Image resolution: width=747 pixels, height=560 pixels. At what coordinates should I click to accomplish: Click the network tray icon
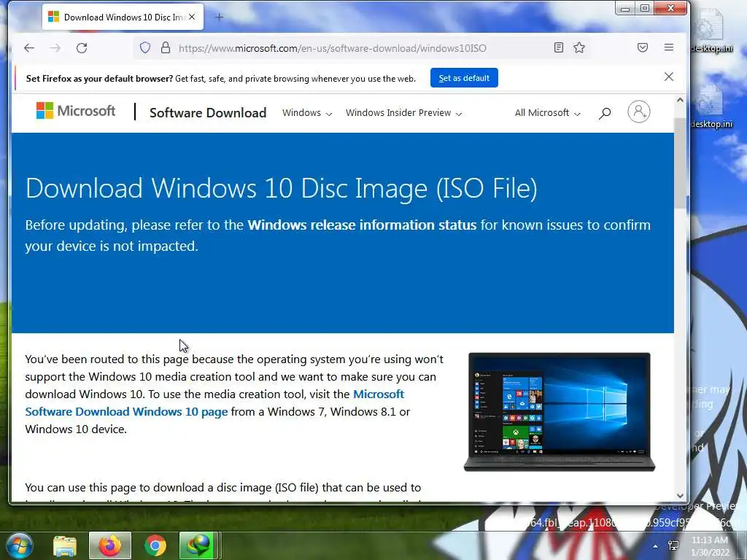coord(673,545)
